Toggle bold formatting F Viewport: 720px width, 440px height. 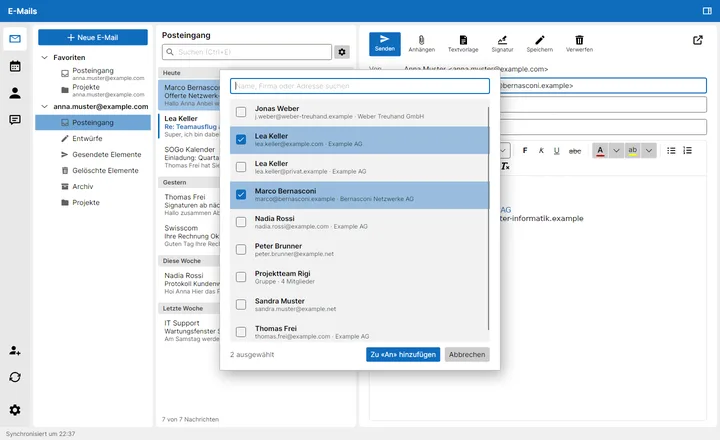coord(525,150)
